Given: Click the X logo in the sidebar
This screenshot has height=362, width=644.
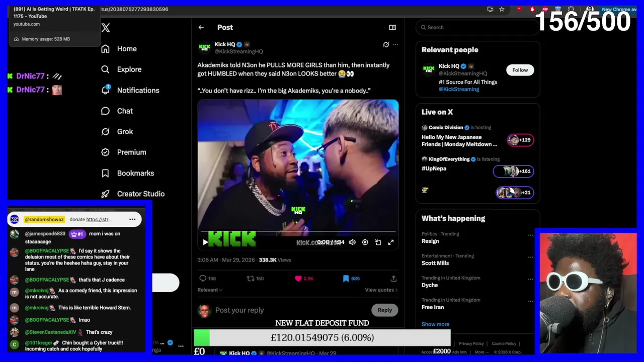Looking at the screenshot, I should point(106,28).
